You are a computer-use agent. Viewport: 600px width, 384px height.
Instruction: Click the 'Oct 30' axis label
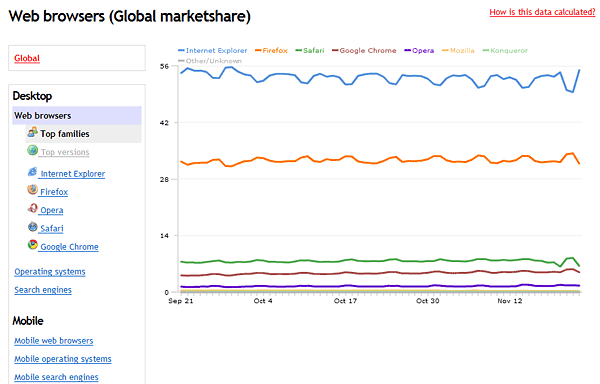coord(427,301)
